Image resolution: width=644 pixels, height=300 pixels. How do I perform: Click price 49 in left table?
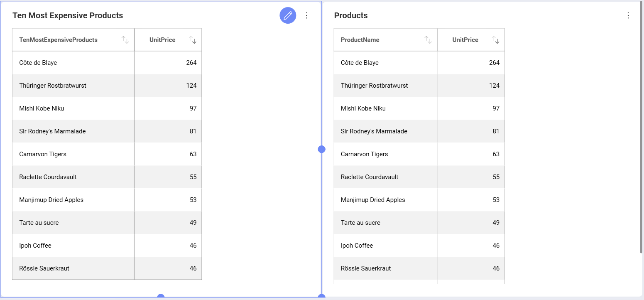tap(193, 223)
